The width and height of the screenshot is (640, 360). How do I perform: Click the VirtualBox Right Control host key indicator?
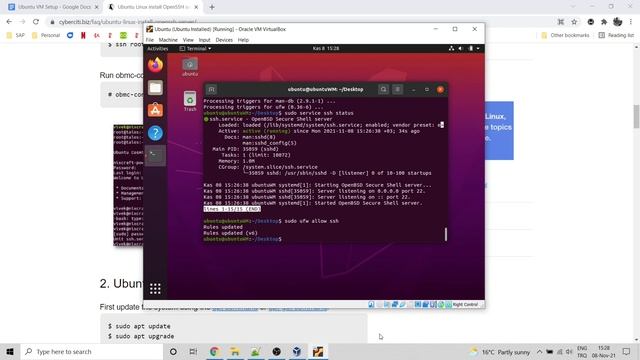[x=465, y=304]
